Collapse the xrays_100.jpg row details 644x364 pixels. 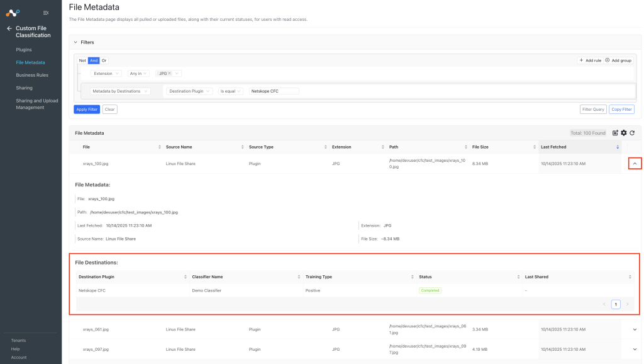[x=635, y=164]
